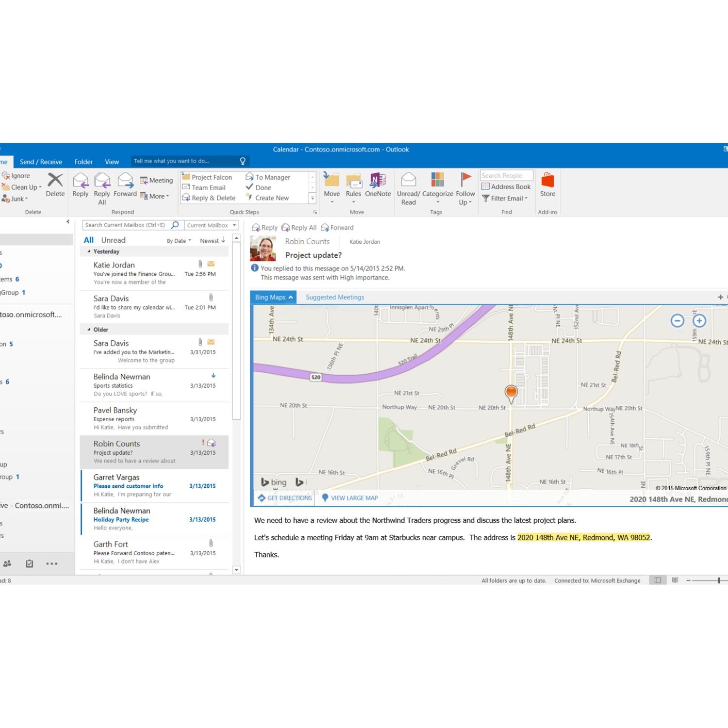Open the By Date arrangement dropdown
Image resolution: width=728 pixels, height=728 pixels.
[179, 241]
